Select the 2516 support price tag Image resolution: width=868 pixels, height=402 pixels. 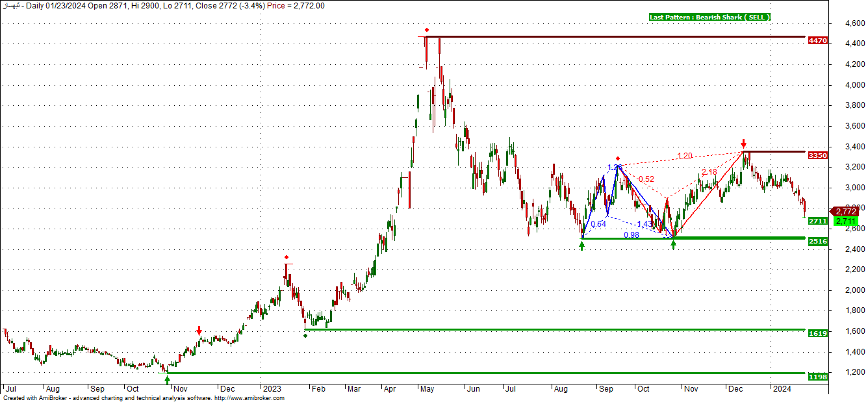click(x=817, y=242)
